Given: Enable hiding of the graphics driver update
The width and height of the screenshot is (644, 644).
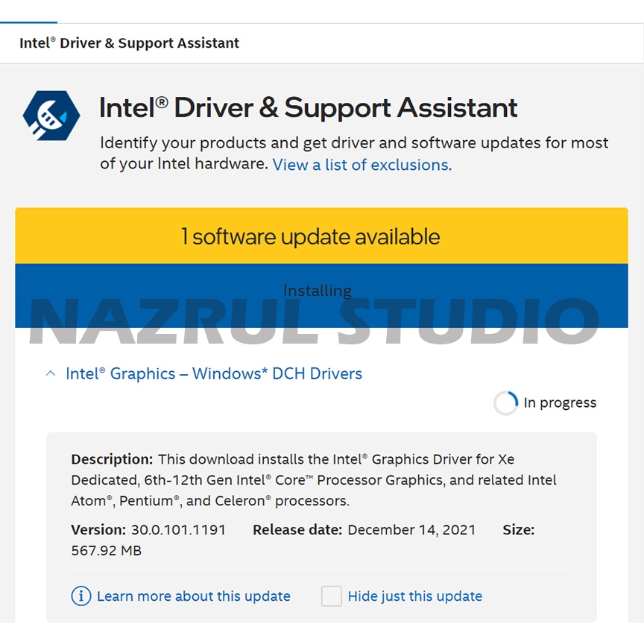Looking at the screenshot, I should click(x=331, y=596).
